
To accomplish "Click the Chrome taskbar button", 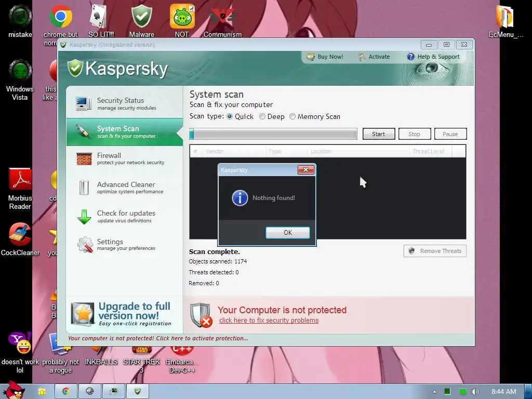I will (65, 391).
